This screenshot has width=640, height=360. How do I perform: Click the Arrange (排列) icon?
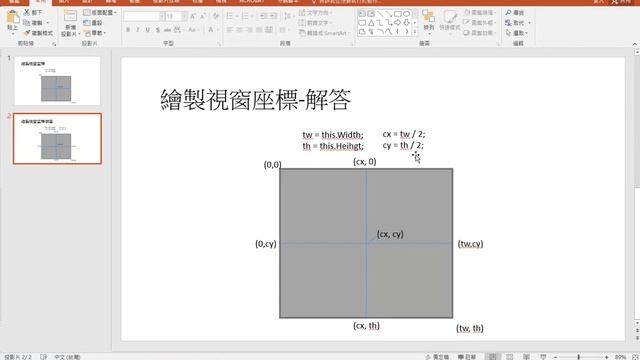click(x=429, y=20)
